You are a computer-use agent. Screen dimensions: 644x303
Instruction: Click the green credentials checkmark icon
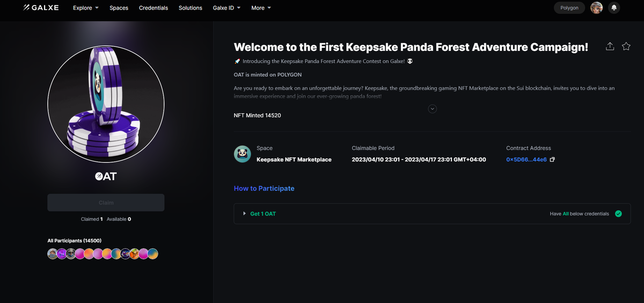618,214
